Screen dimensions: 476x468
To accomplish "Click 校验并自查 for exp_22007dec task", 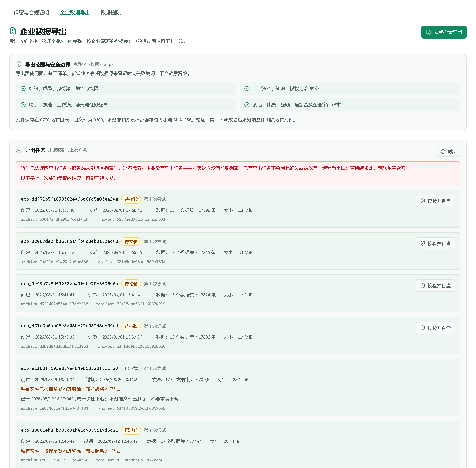I will point(435,243).
